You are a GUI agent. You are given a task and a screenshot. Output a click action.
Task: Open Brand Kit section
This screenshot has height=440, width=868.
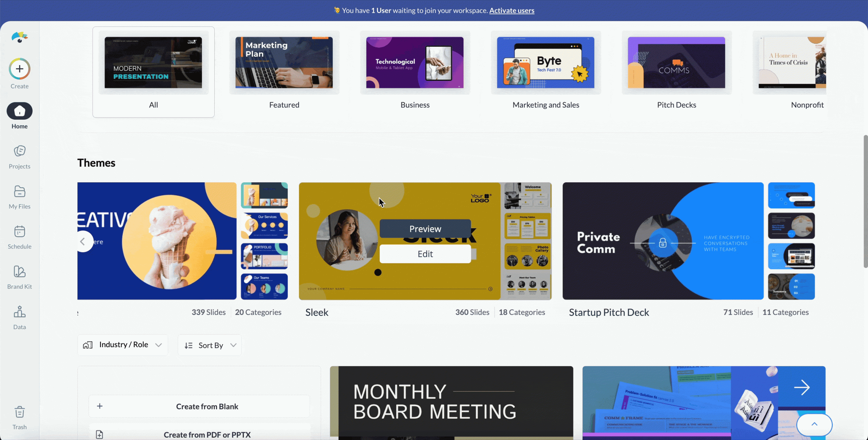click(20, 277)
